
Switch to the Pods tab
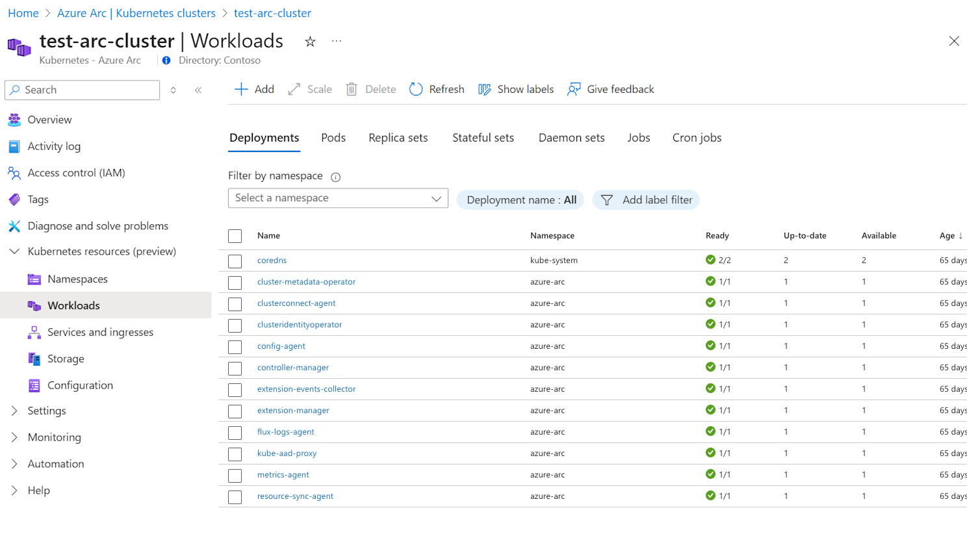point(333,138)
